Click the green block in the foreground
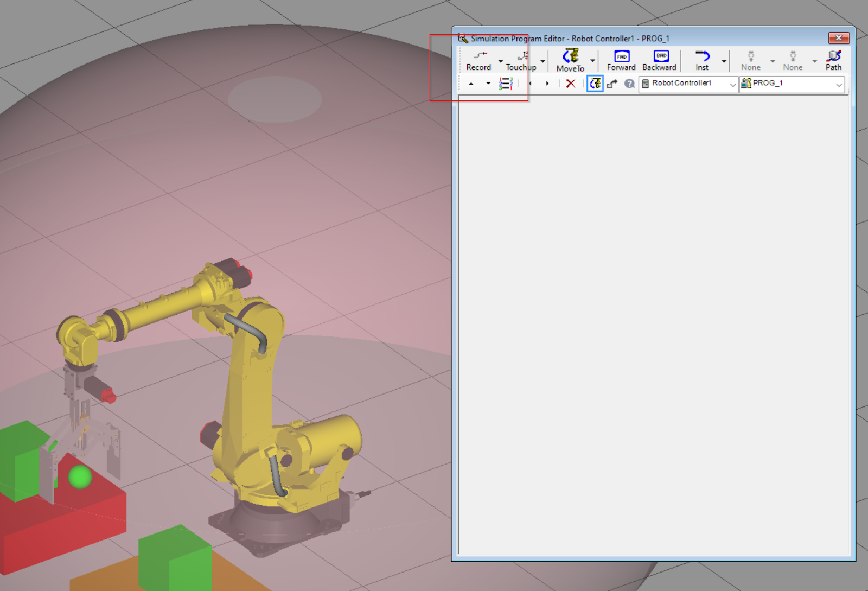The height and width of the screenshot is (591, 868). click(x=175, y=559)
